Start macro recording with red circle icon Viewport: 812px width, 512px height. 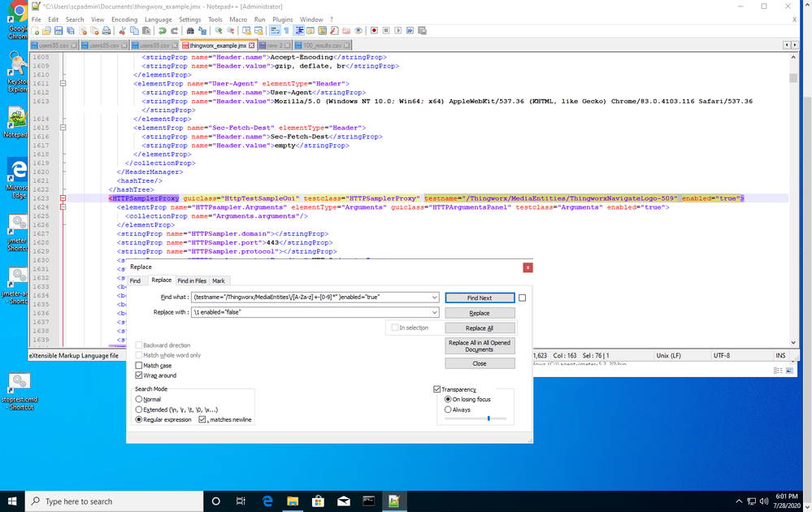click(x=374, y=31)
